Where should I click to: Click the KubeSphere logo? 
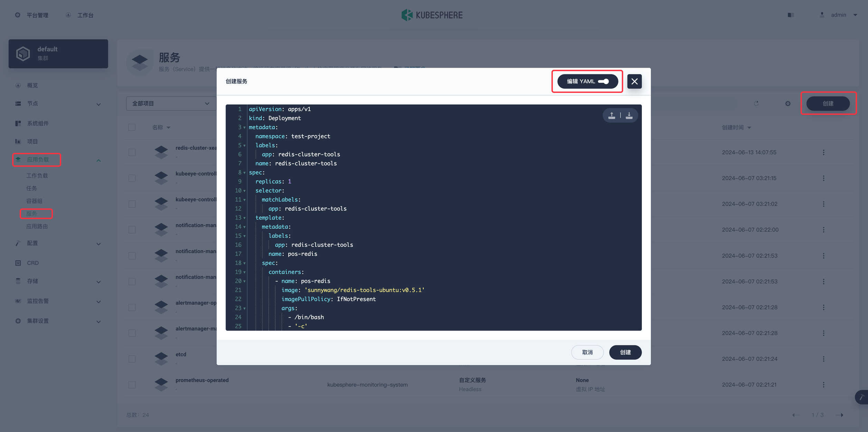tap(432, 15)
